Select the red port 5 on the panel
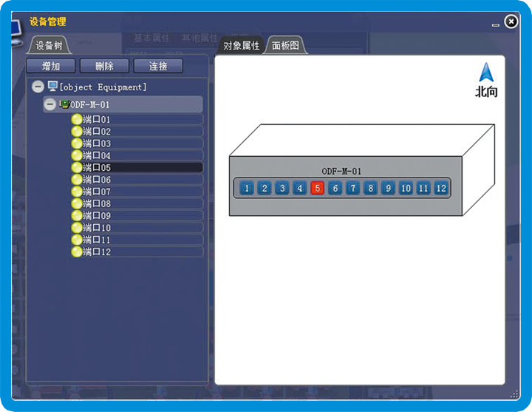The image size is (532, 412). [x=317, y=188]
